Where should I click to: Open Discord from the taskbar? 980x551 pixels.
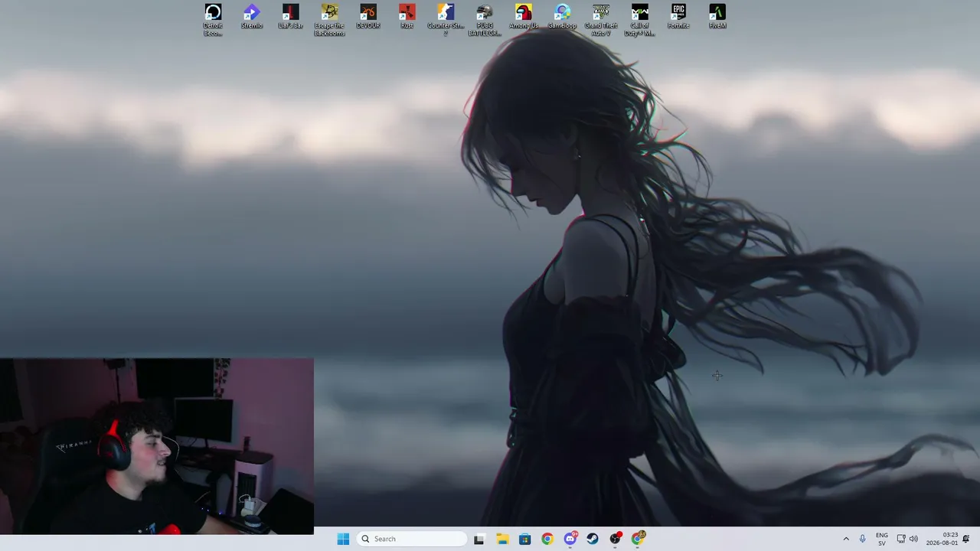[x=570, y=539]
